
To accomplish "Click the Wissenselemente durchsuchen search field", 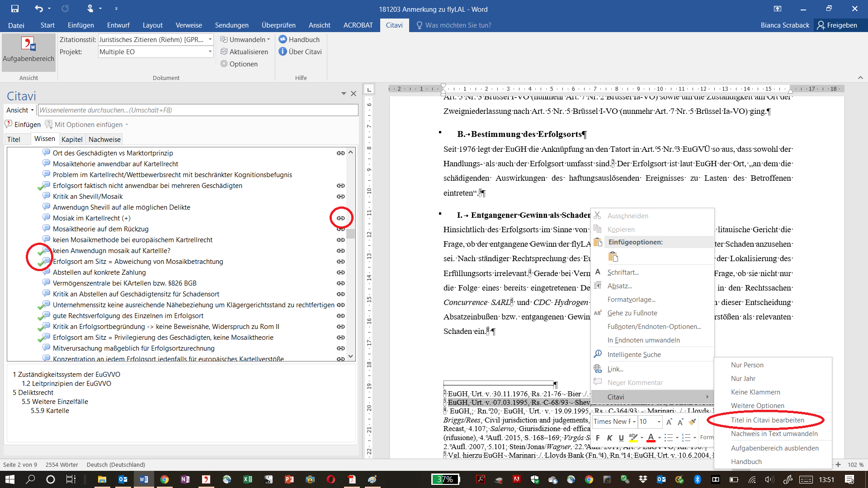I will point(198,110).
